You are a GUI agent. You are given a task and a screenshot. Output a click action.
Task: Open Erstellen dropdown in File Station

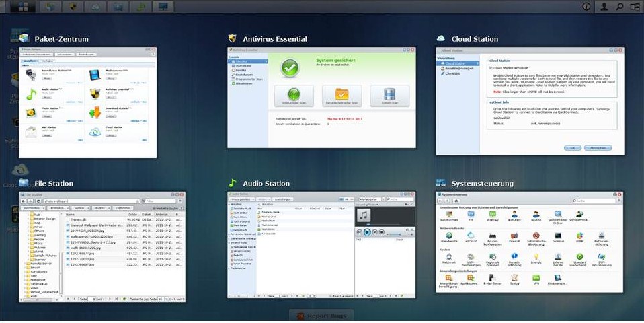(57, 209)
